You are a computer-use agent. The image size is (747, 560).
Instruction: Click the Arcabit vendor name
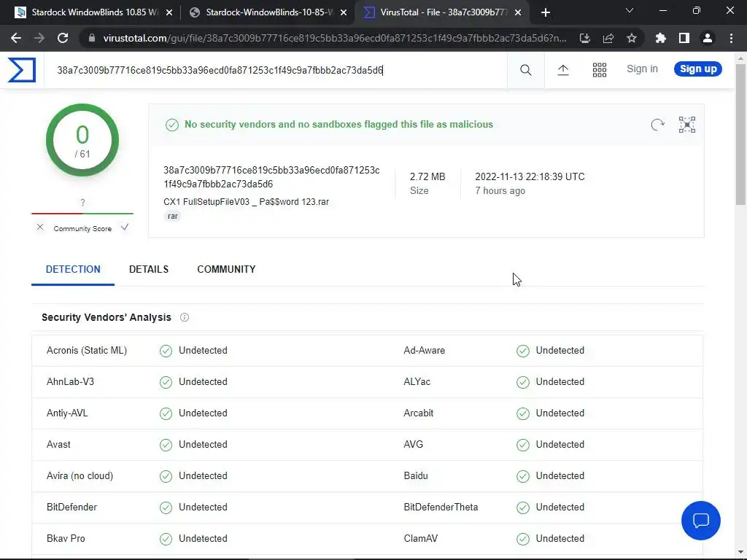tap(418, 413)
